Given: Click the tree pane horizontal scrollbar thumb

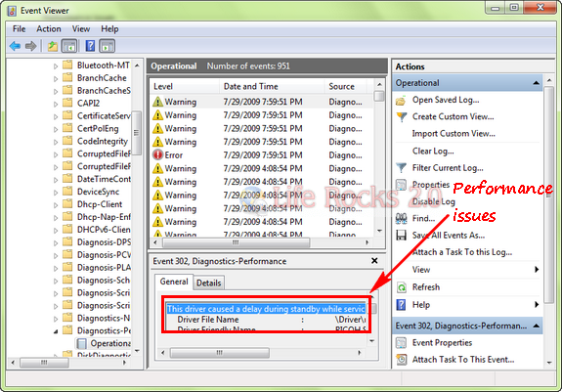Looking at the screenshot, I should click(x=44, y=363).
